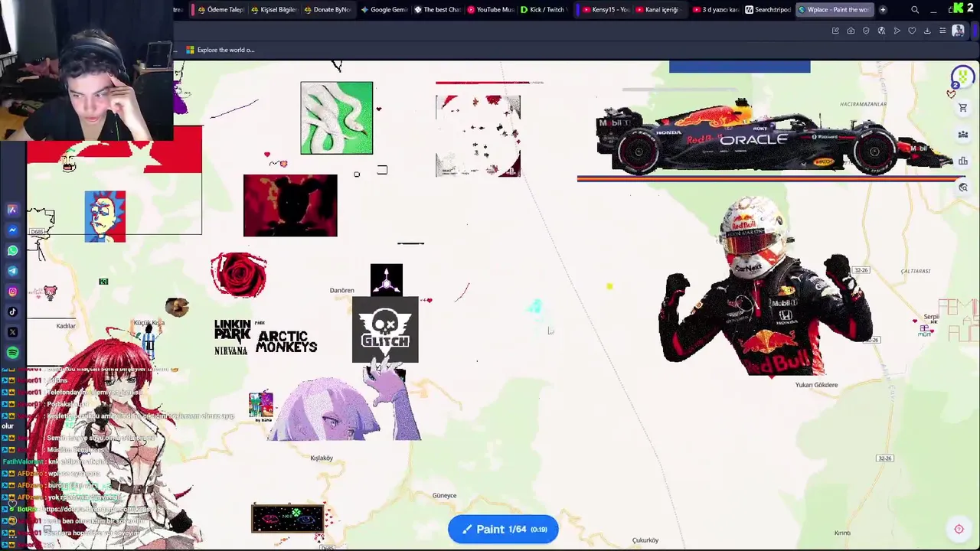This screenshot has height=551, width=980.
Task: Open WhatsApp in the browser sidebar
Action: (12, 250)
